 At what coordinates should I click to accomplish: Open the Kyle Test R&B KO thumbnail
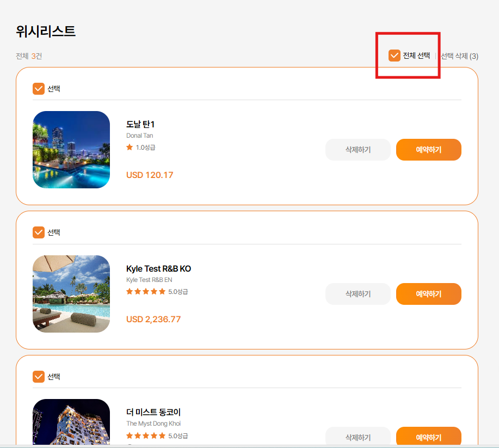pyautogui.click(x=71, y=294)
